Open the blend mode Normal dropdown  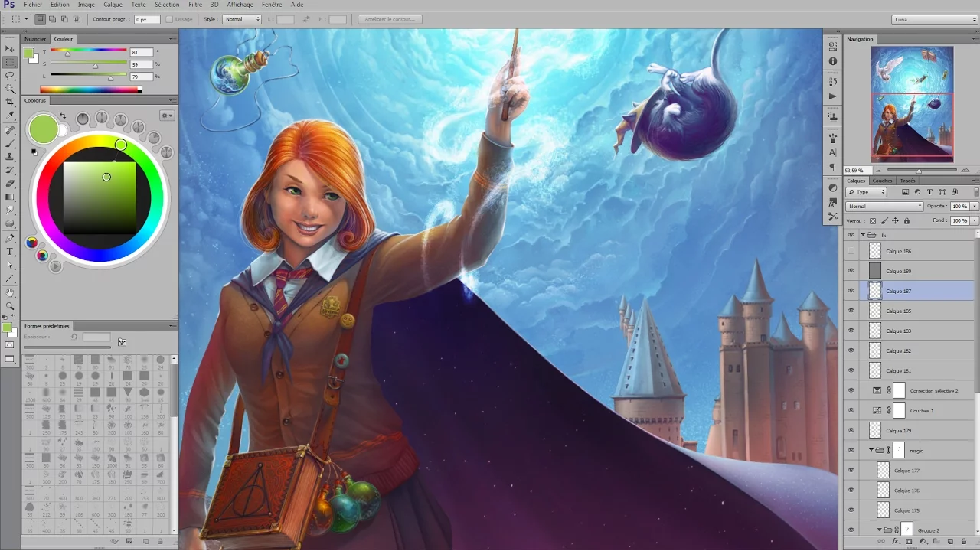(x=884, y=206)
